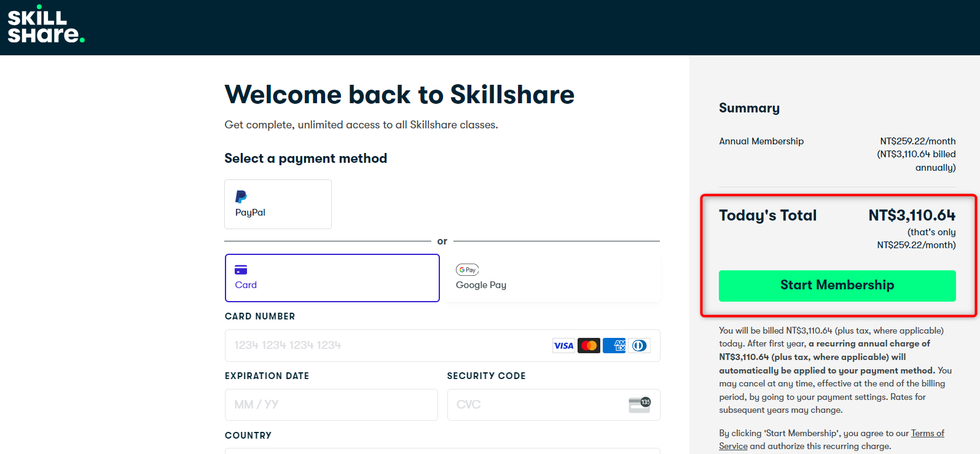Viewport: 980px width, 454px height.
Task: Click the Mastercard logo
Action: [x=589, y=345]
